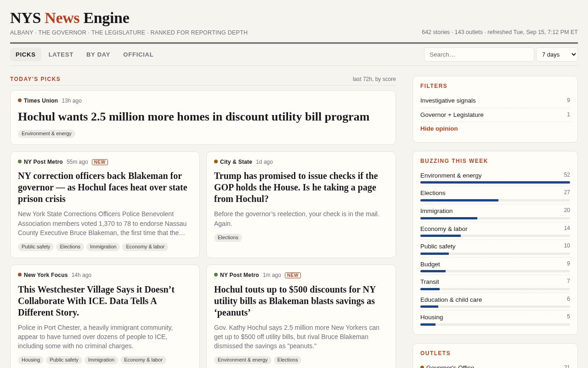Focus the Search input field

click(x=479, y=54)
